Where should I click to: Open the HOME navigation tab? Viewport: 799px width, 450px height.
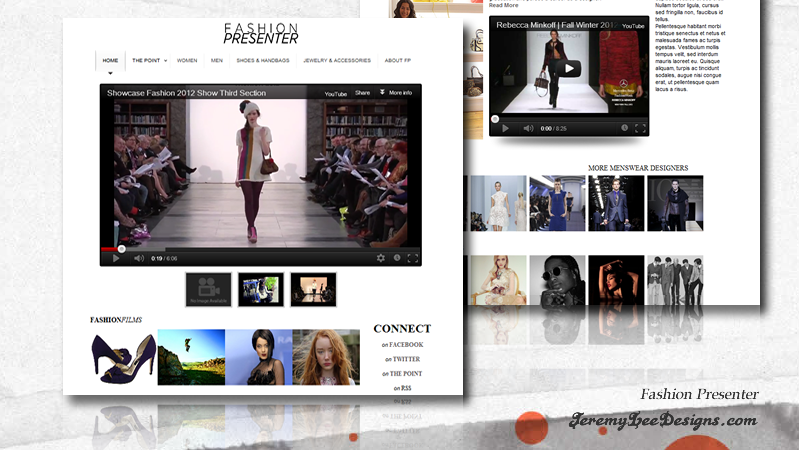[x=110, y=60]
